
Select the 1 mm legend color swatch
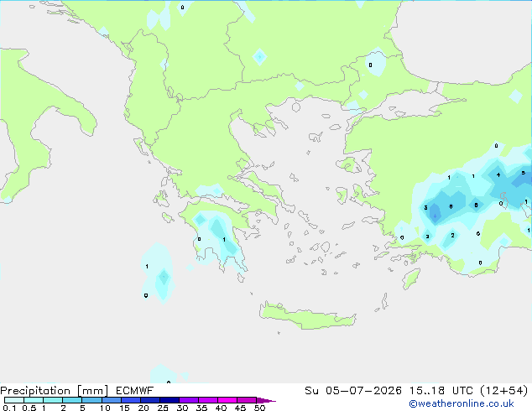[x=53, y=400]
